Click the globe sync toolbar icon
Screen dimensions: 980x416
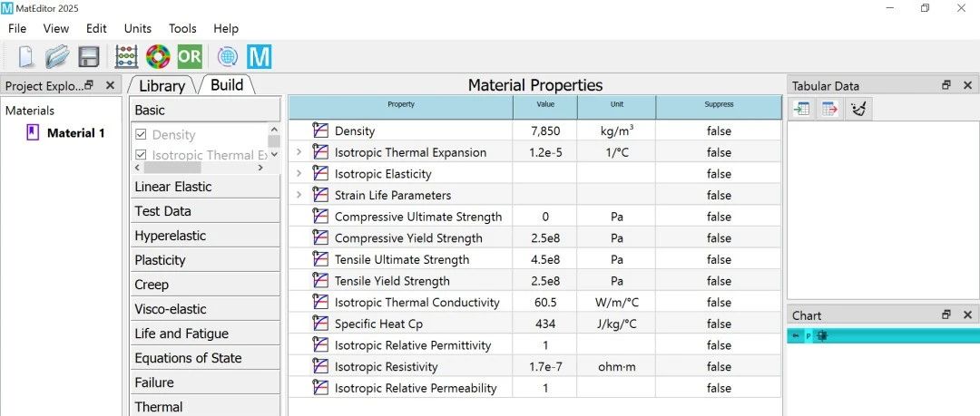pos(228,56)
